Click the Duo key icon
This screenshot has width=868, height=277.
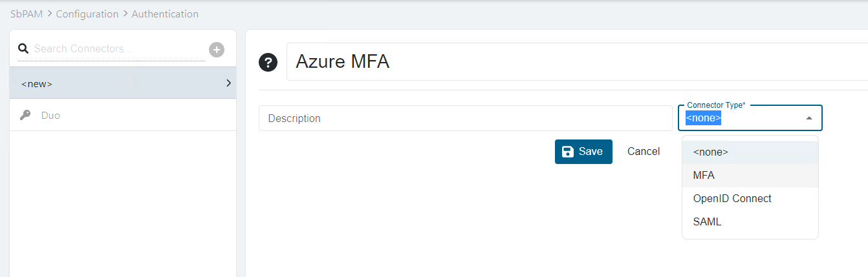tap(26, 115)
